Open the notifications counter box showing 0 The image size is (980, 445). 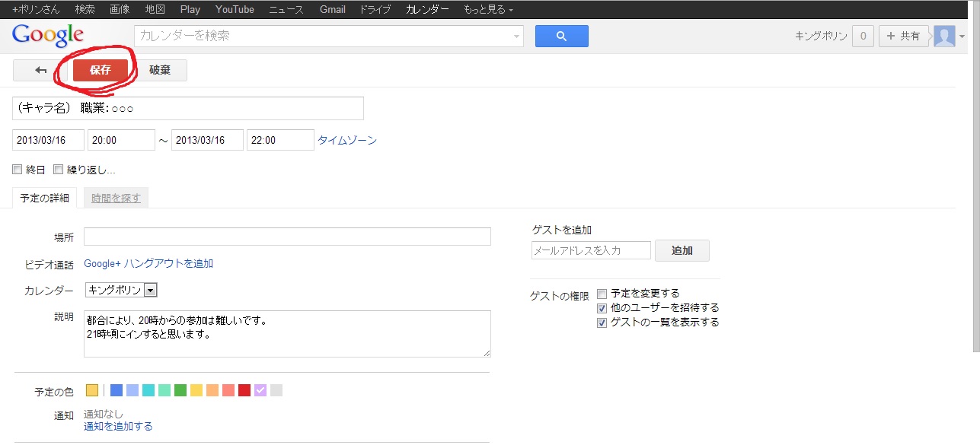[863, 36]
